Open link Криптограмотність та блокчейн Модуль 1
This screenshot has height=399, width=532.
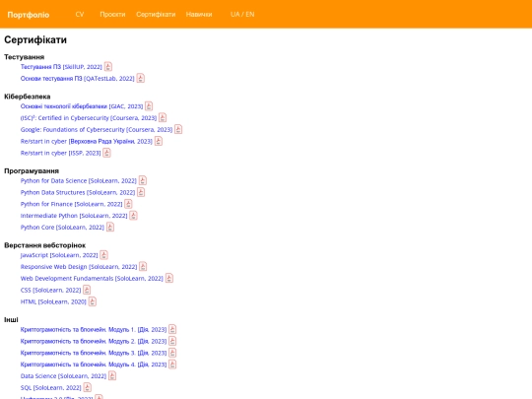(94, 329)
